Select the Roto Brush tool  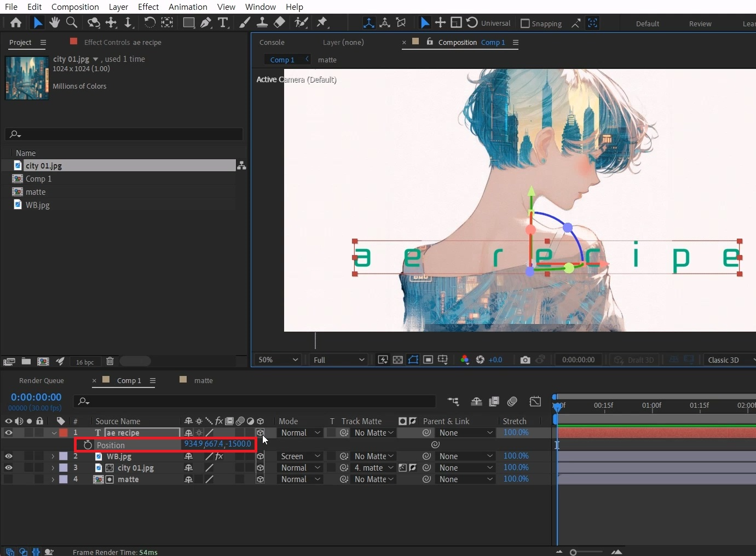(301, 22)
